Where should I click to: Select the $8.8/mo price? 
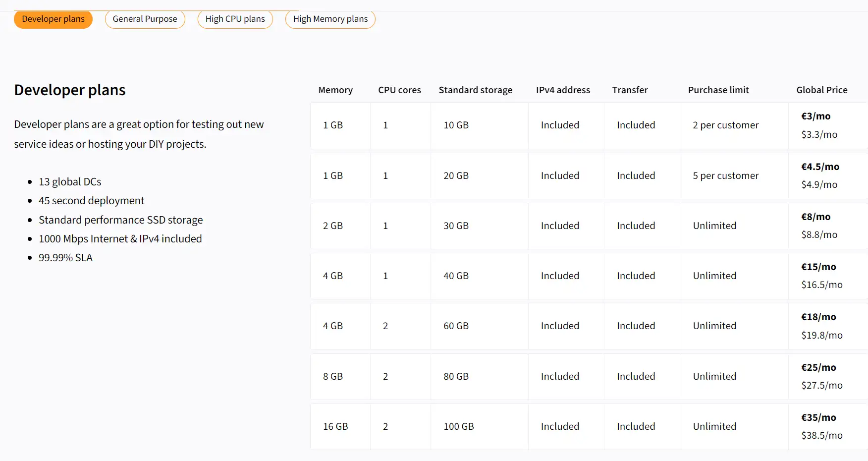coord(819,235)
